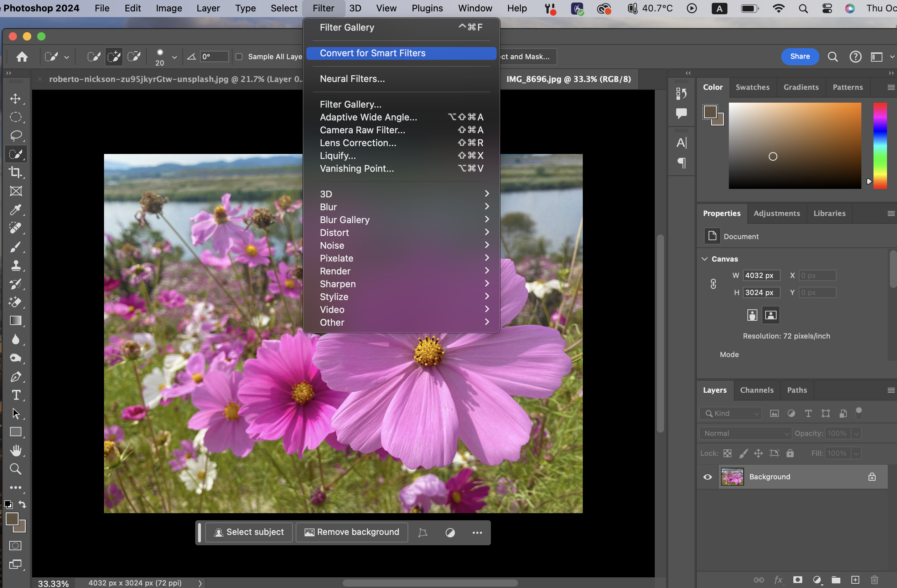Select the Eyedropper tool

point(15,210)
